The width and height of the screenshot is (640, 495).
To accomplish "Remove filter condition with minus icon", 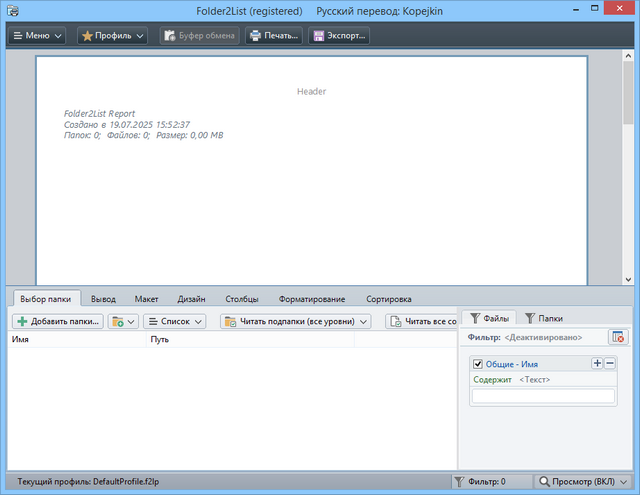I will tap(610, 363).
